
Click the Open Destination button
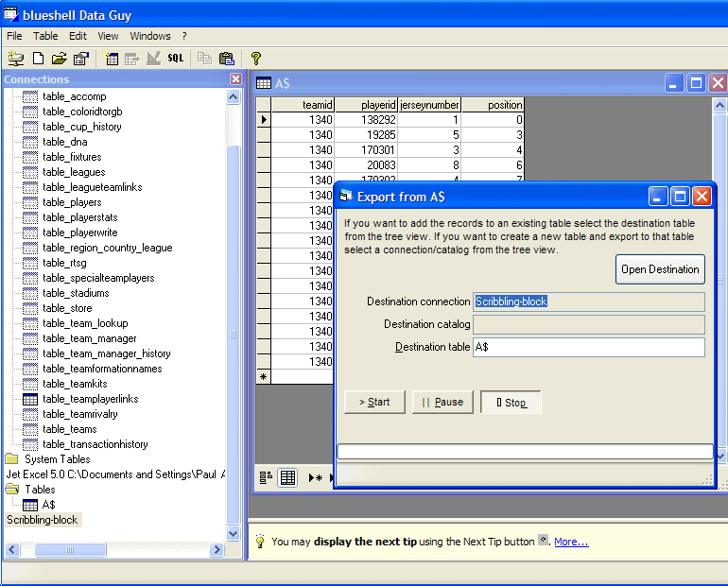click(660, 269)
